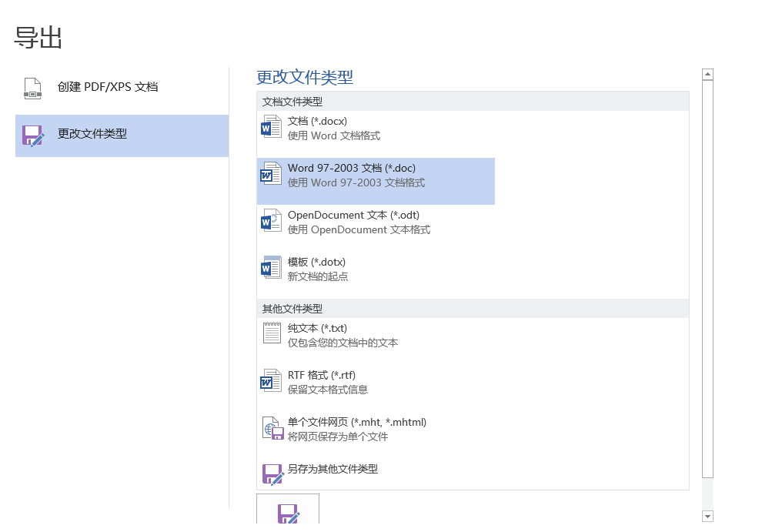Select 更改文件类型 in left pane
762x532 pixels.
point(92,134)
